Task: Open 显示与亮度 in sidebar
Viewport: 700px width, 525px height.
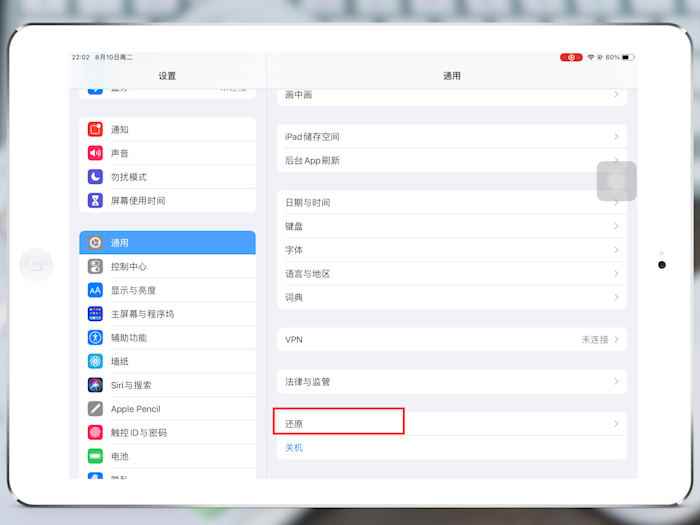Action: 167,290
